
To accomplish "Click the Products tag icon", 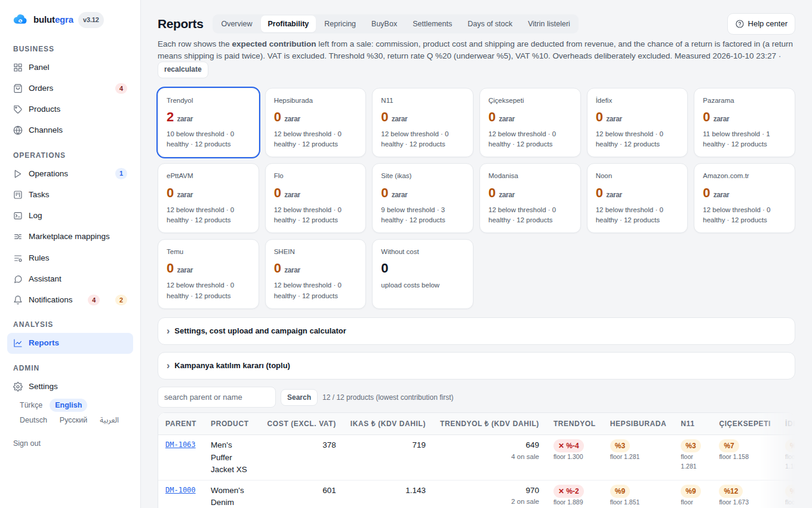I will (18, 109).
